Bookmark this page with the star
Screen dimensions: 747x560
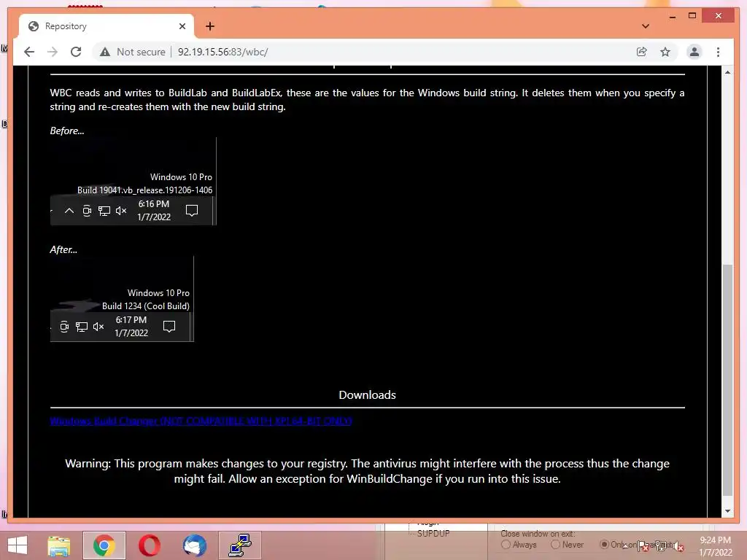pyautogui.click(x=665, y=52)
